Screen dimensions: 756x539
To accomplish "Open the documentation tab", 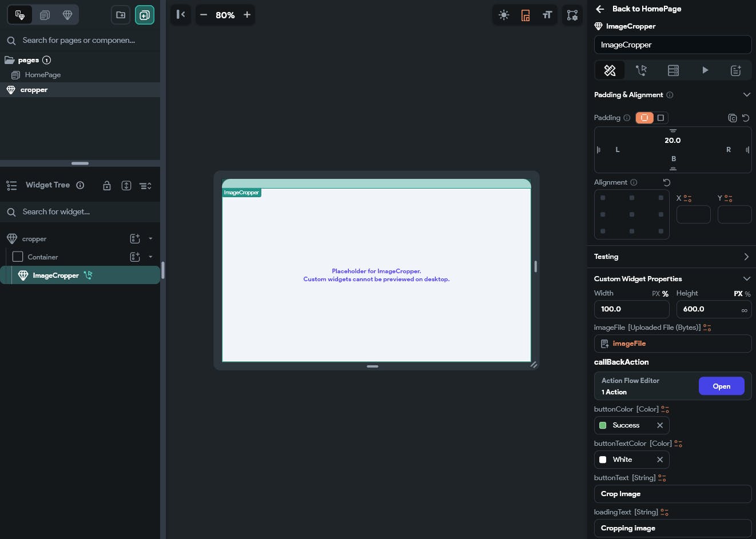I will tap(736, 70).
